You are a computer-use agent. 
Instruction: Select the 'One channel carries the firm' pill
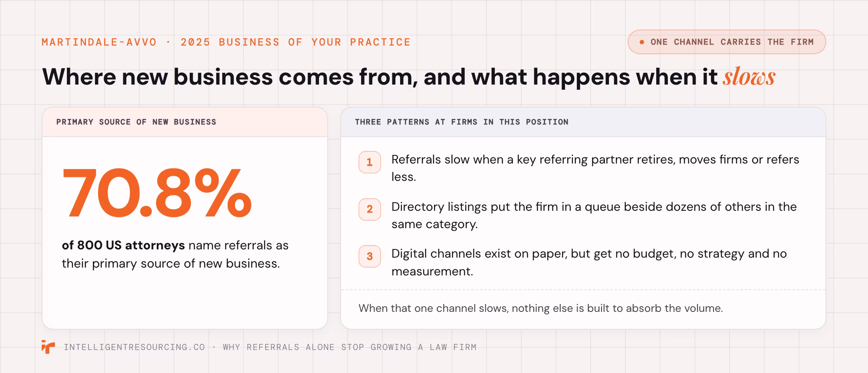click(727, 42)
